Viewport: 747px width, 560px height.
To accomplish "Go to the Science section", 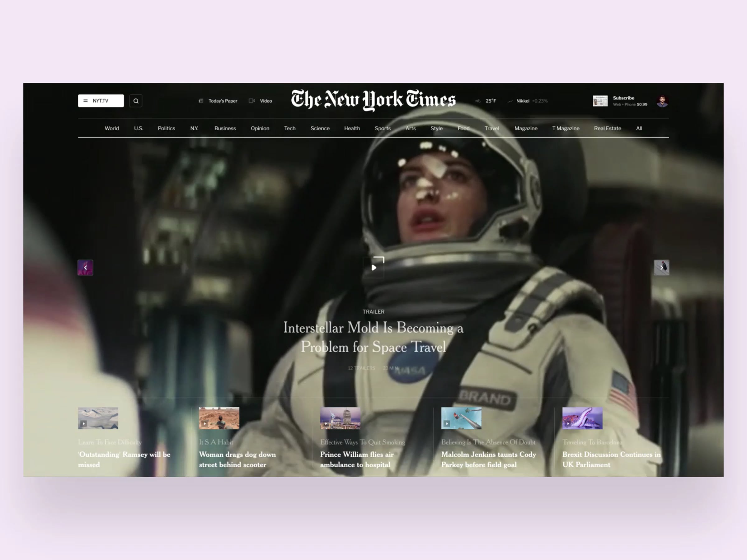I will 320,128.
